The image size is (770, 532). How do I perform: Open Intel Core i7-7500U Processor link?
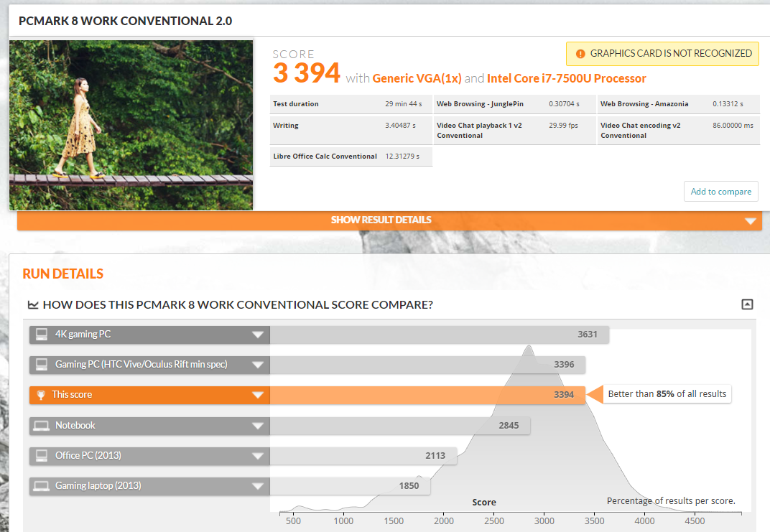click(x=566, y=78)
